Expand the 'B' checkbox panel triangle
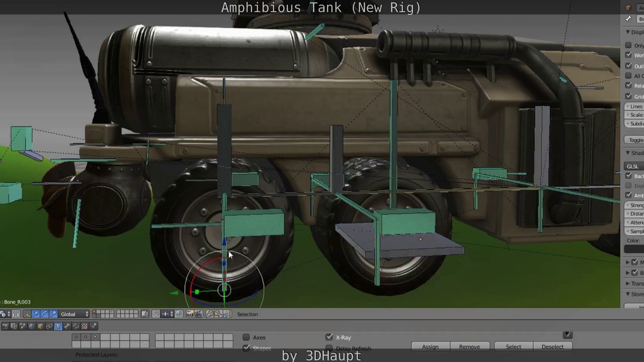The image size is (644, 362). [627, 273]
